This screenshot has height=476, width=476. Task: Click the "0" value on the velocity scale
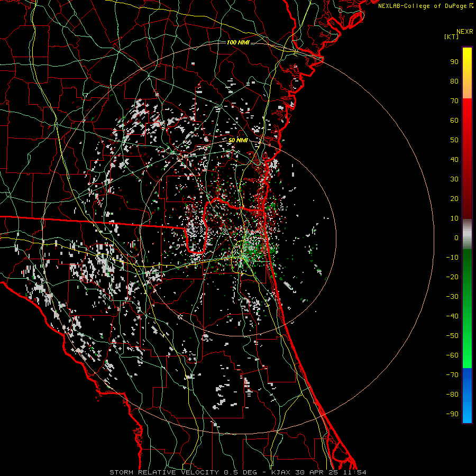(x=456, y=237)
